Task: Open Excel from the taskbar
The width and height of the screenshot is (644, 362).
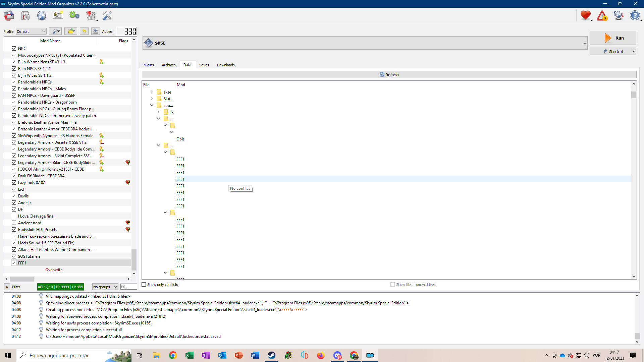Action: (190, 355)
